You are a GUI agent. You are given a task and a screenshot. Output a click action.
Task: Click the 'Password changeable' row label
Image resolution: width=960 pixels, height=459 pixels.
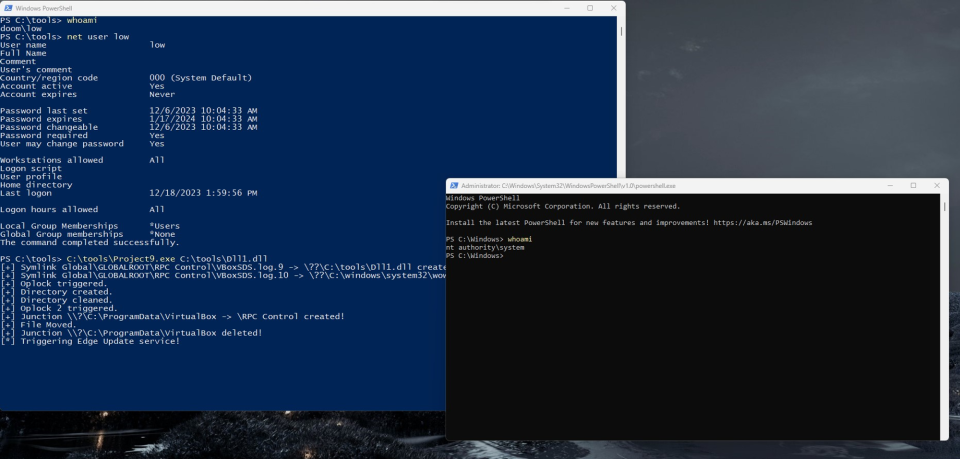click(x=49, y=127)
